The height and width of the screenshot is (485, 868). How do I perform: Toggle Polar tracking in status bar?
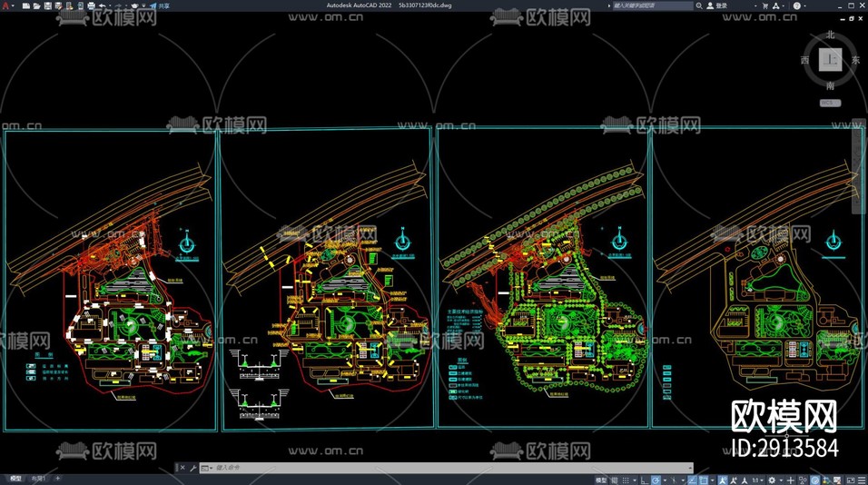pos(656,480)
